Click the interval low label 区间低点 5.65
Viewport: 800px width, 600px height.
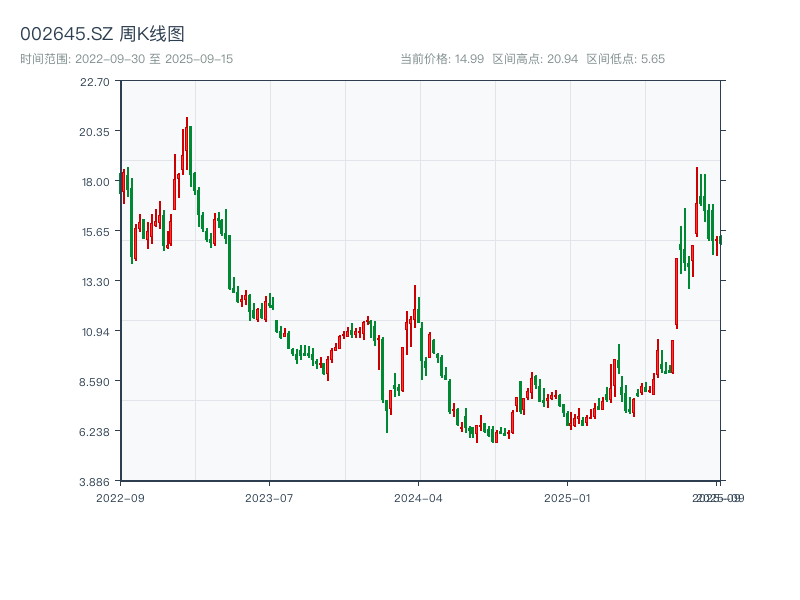626,59
